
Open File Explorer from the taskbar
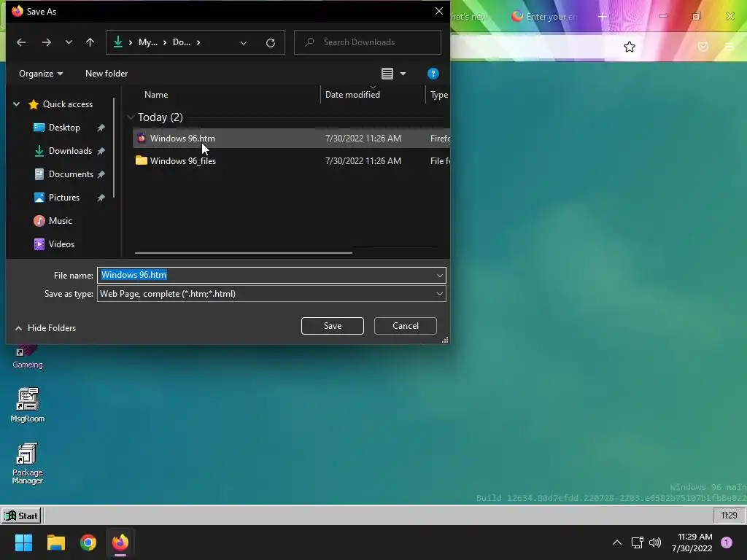[x=55, y=542]
